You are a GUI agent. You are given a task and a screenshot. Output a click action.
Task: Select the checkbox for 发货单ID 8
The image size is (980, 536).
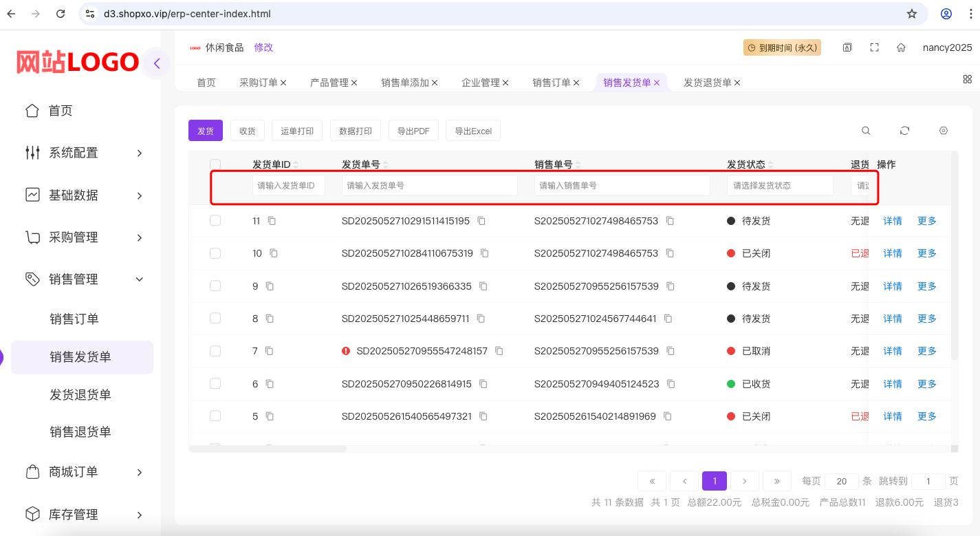click(215, 319)
